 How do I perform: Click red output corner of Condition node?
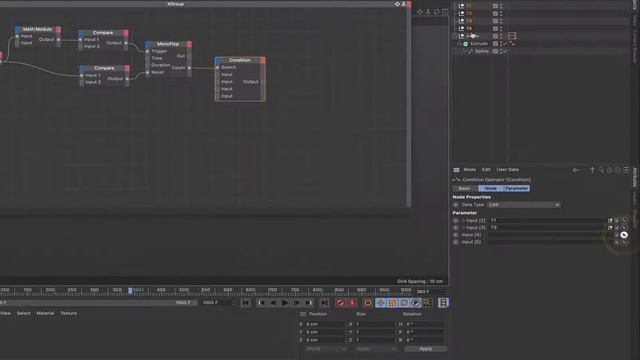[262, 60]
